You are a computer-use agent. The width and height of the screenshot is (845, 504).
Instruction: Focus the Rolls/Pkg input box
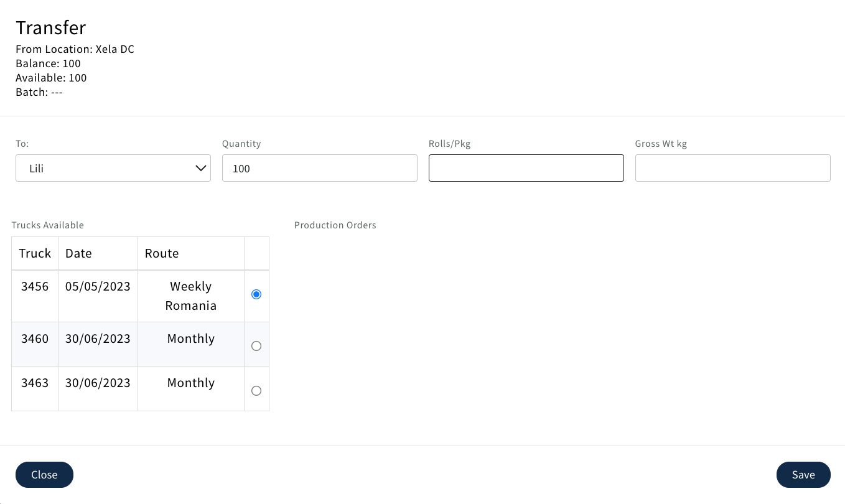tap(526, 168)
